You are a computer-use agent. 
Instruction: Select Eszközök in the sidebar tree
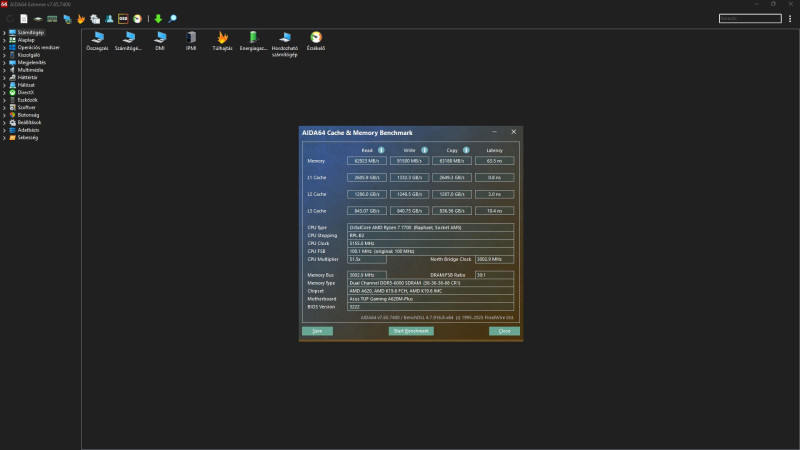click(x=28, y=100)
